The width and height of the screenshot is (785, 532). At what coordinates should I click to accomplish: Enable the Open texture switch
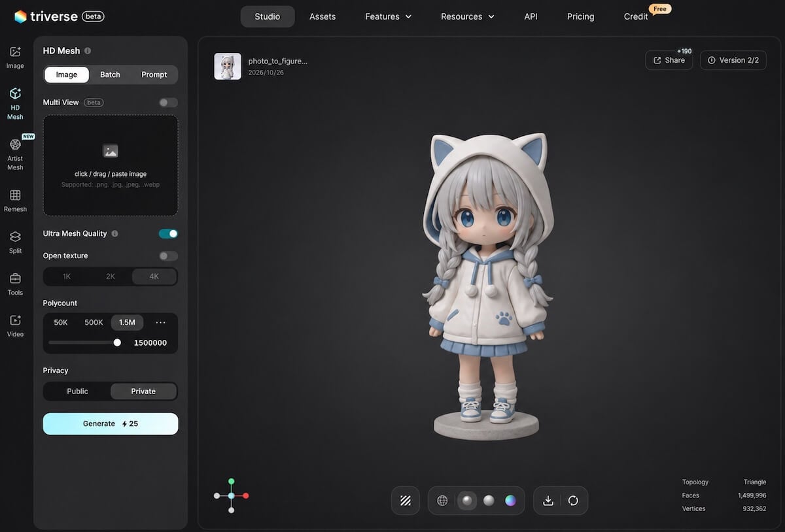[168, 256]
